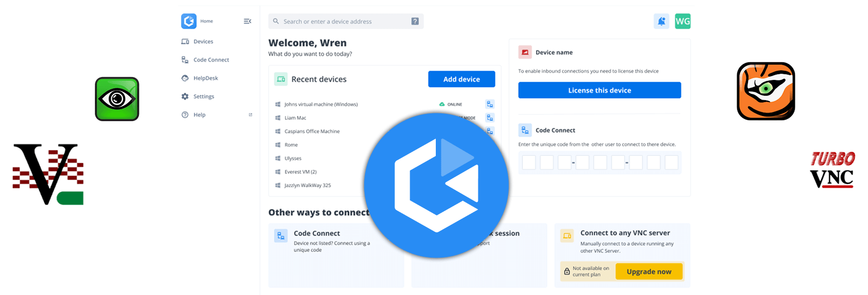Click the Upgrade now button
The height and width of the screenshot is (295, 868).
point(649,271)
